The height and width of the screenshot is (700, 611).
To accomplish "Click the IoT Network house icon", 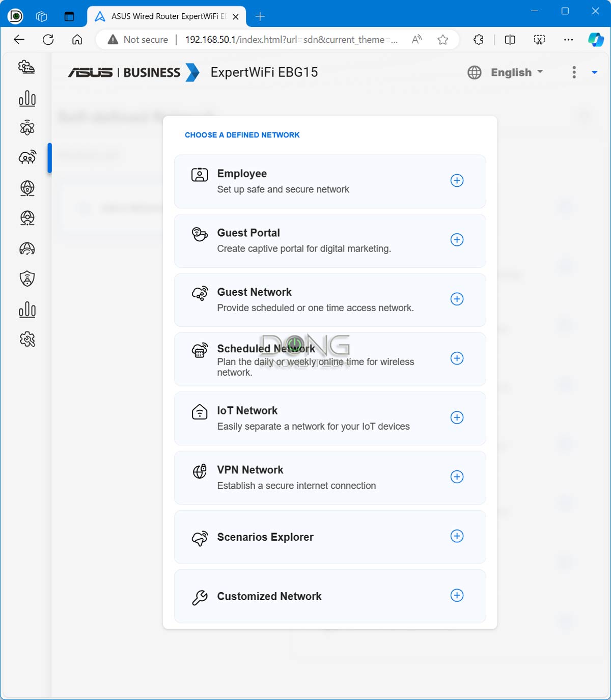I will click(x=200, y=412).
